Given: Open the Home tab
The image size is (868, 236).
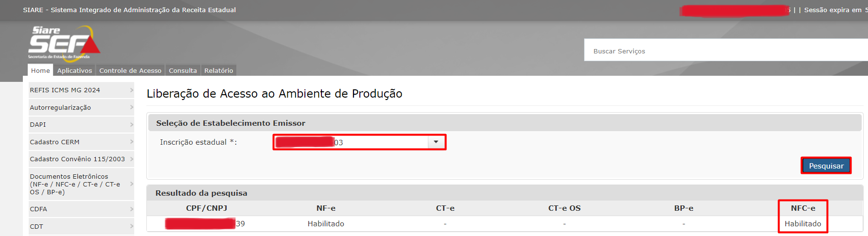Looking at the screenshot, I should pos(40,70).
